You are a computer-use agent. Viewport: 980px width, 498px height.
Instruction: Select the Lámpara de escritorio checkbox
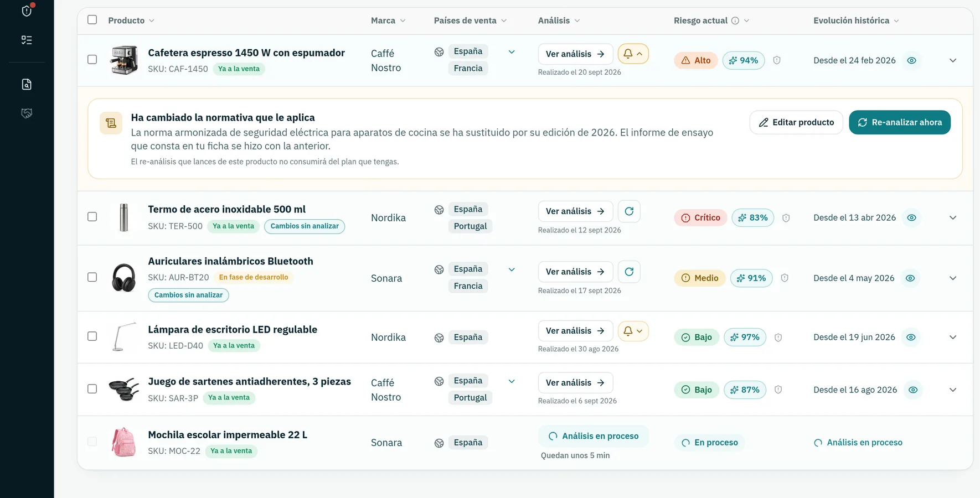(92, 336)
